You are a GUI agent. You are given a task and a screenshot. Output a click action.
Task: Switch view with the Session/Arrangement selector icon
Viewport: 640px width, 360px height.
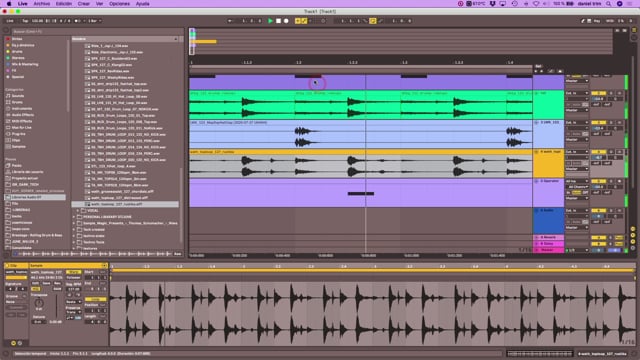[634, 30]
